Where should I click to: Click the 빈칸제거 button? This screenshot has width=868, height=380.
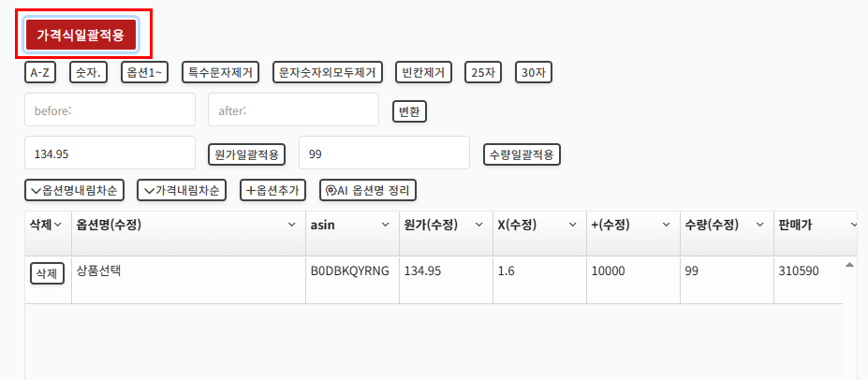(x=424, y=72)
